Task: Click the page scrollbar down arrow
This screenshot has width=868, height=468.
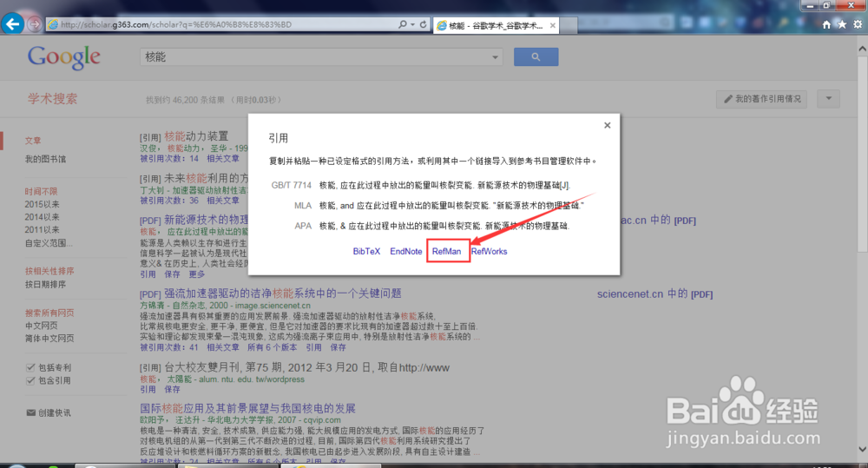Action: 862,449
